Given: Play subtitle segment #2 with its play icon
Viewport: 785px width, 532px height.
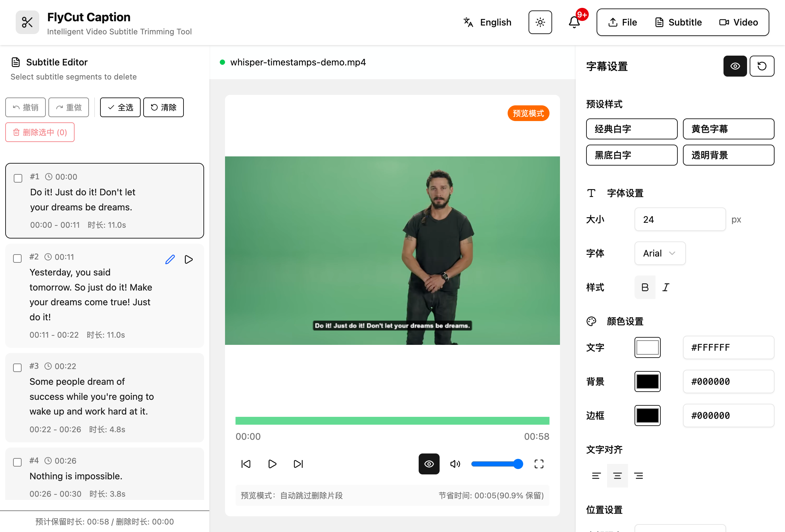Looking at the screenshot, I should (188, 259).
